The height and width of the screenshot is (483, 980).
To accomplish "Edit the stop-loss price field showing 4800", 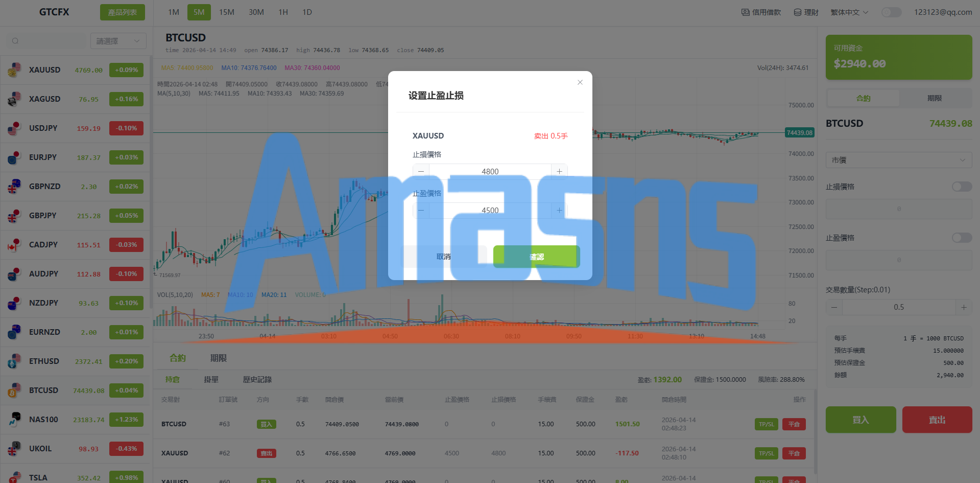I will (x=490, y=172).
